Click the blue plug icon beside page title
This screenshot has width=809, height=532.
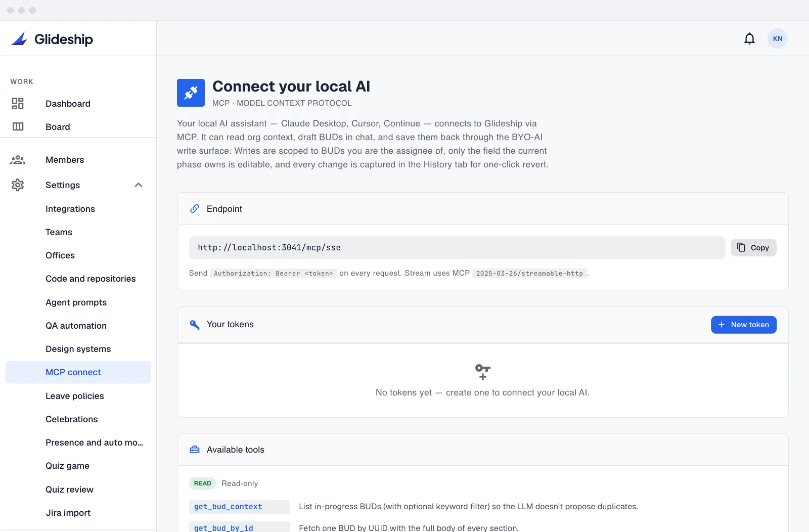pos(191,93)
